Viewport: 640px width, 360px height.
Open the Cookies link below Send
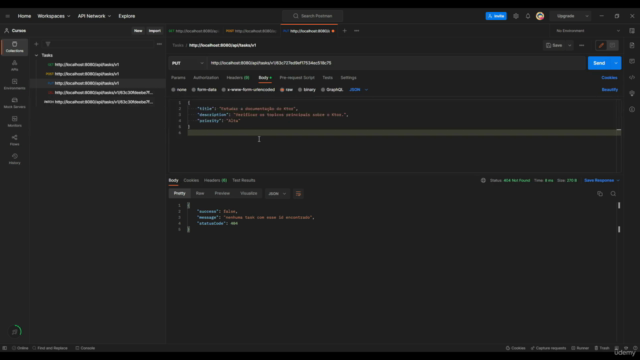[x=609, y=78]
